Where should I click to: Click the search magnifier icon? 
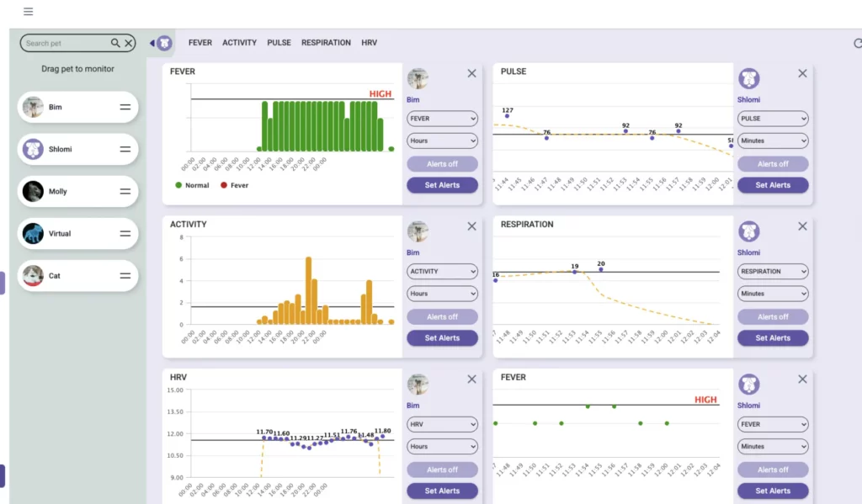(115, 43)
